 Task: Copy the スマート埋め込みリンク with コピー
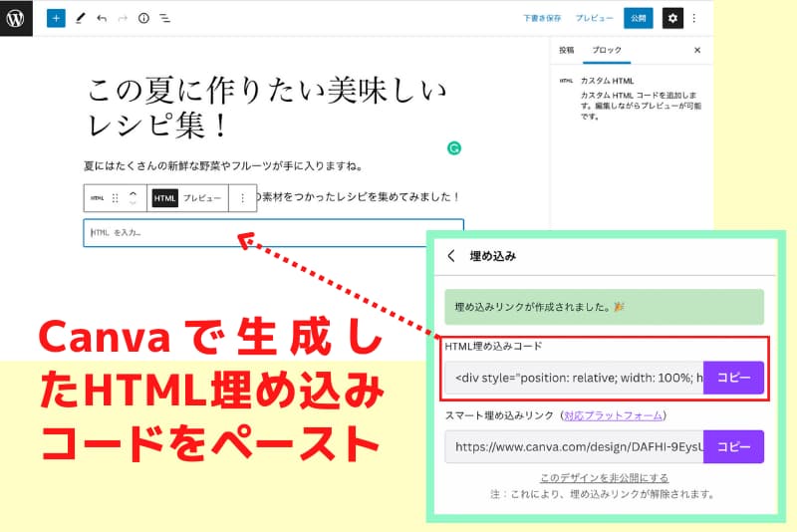tap(733, 446)
